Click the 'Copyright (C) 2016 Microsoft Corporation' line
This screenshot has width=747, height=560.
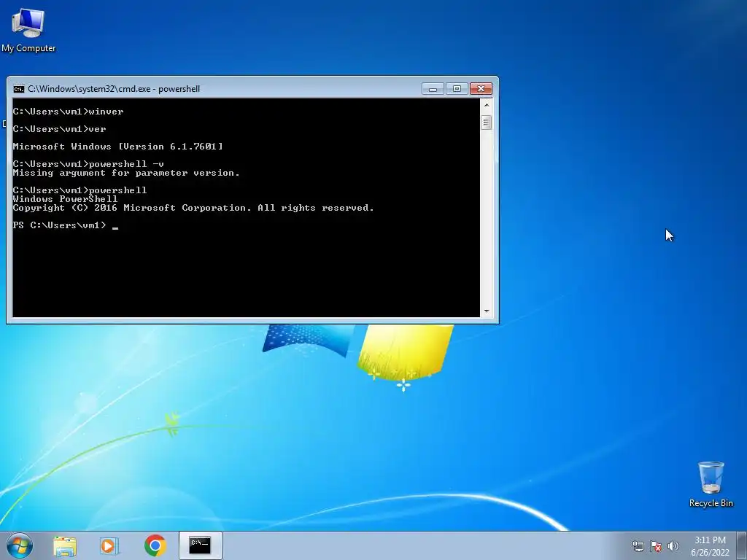193,208
